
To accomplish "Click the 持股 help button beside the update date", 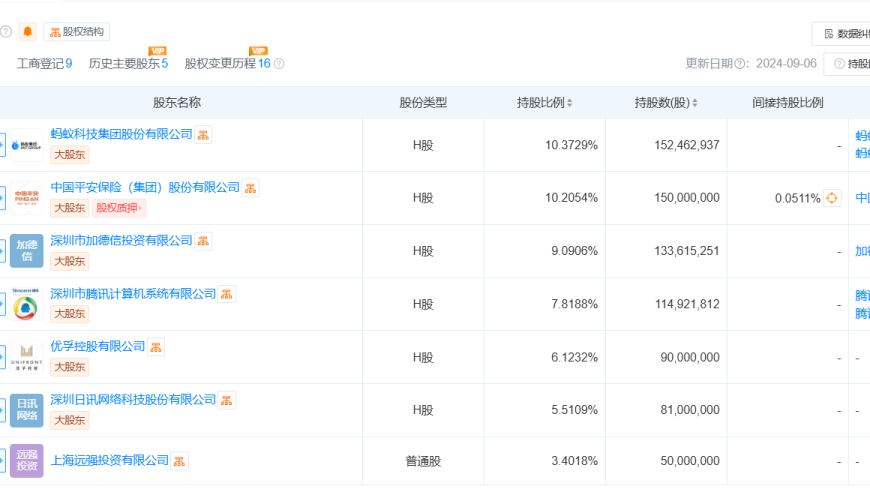I will click(x=848, y=64).
